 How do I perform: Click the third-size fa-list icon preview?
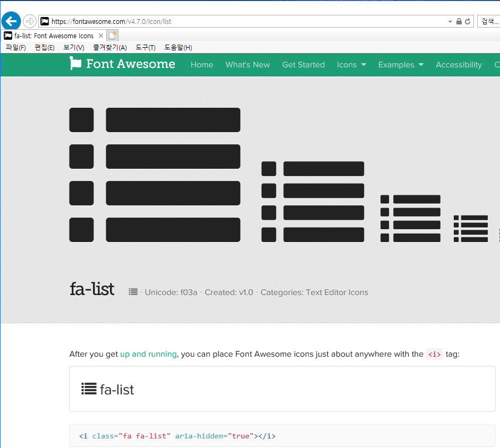coord(410,219)
